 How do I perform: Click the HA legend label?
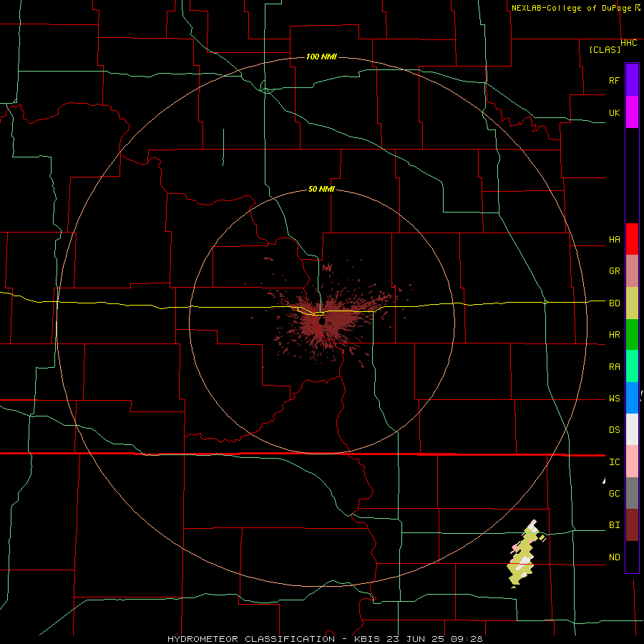pyautogui.click(x=614, y=239)
